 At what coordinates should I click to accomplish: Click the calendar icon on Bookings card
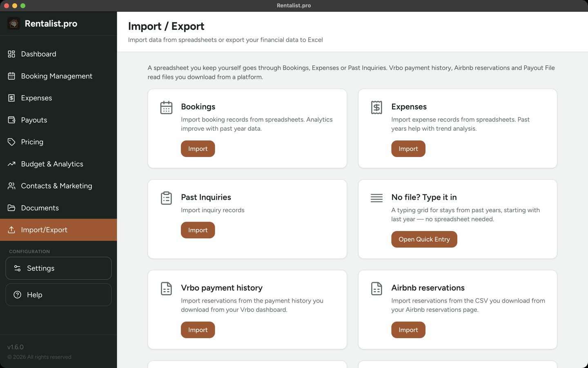click(x=166, y=108)
